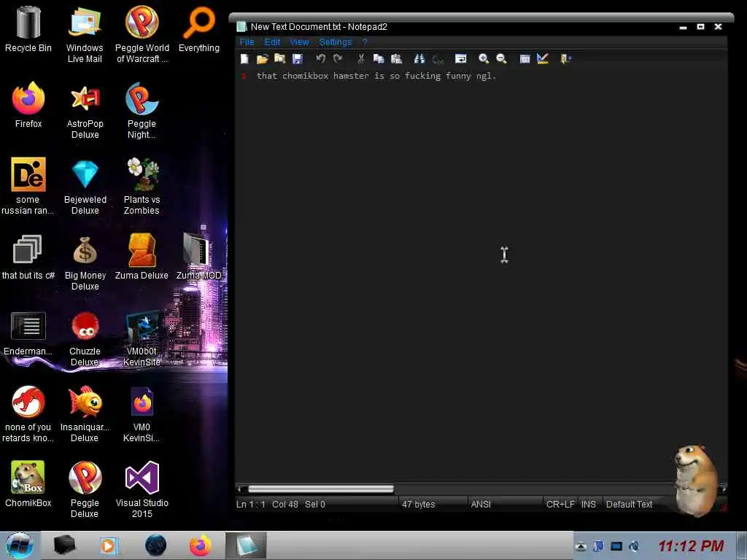Image resolution: width=747 pixels, height=560 pixels.
Task: Open the Edit menu
Action: (272, 42)
